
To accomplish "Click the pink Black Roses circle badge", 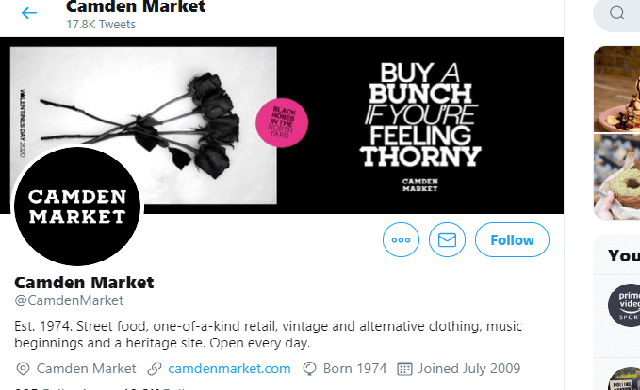I will pyautogui.click(x=282, y=122).
